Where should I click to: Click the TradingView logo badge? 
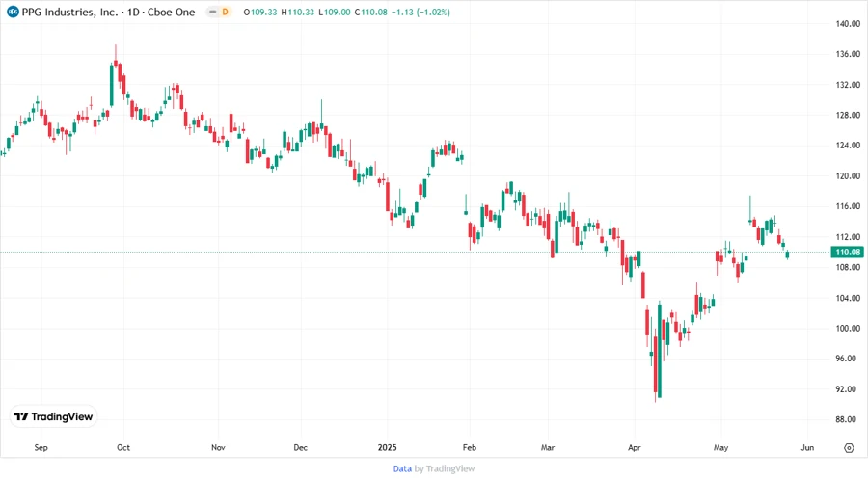pyautogui.click(x=54, y=416)
